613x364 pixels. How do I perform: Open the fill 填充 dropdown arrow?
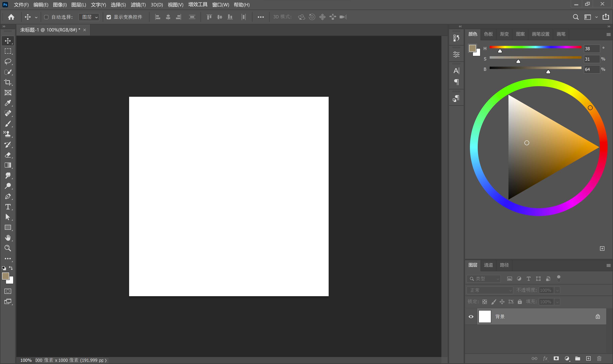point(557,302)
